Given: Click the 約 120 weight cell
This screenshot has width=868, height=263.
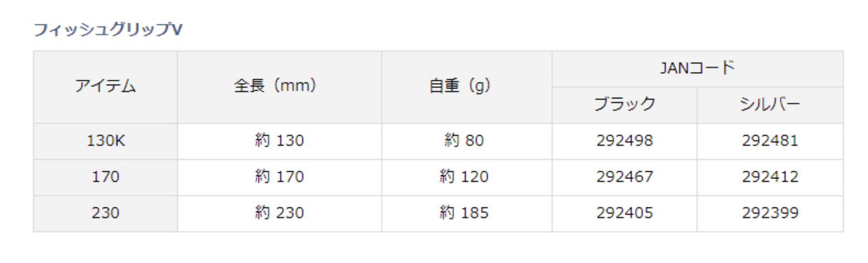Looking at the screenshot, I should click(464, 177).
